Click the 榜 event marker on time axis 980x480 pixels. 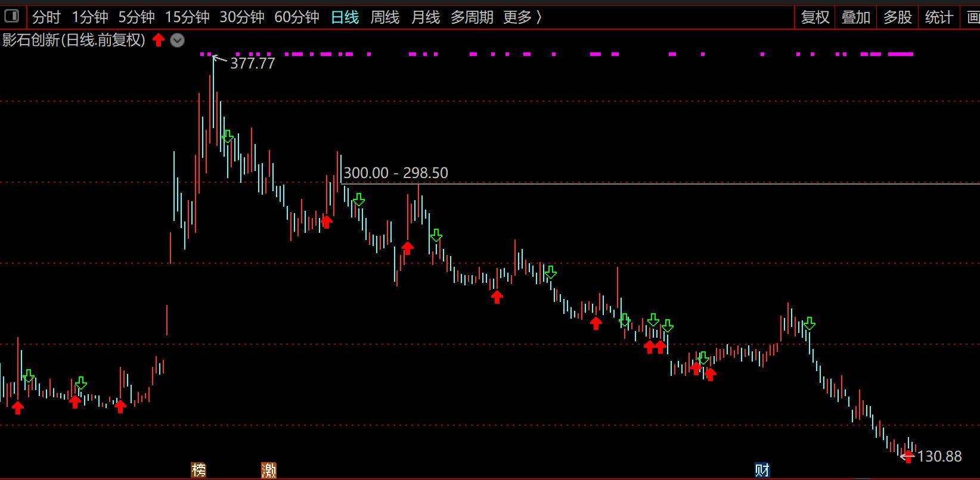pyautogui.click(x=199, y=470)
